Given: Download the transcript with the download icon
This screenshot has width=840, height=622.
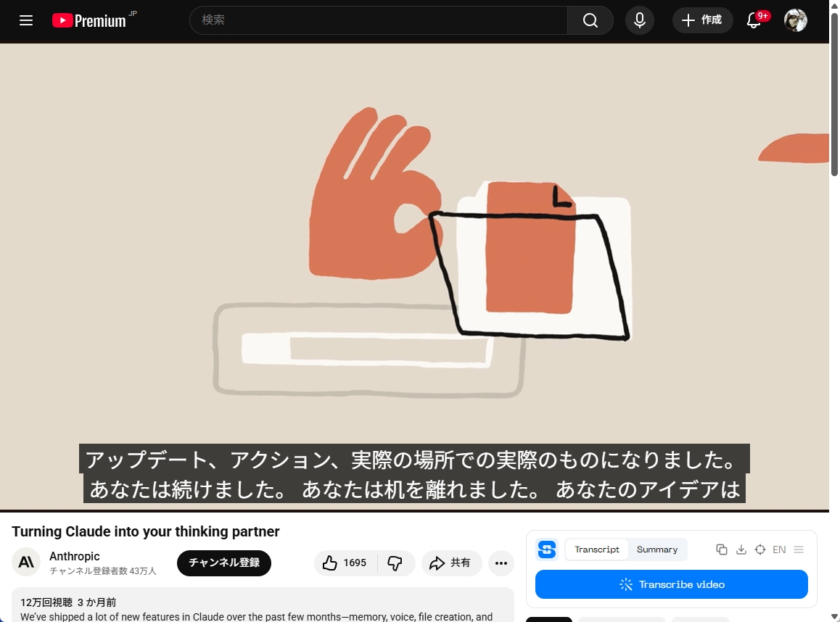Looking at the screenshot, I should pyautogui.click(x=741, y=550).
